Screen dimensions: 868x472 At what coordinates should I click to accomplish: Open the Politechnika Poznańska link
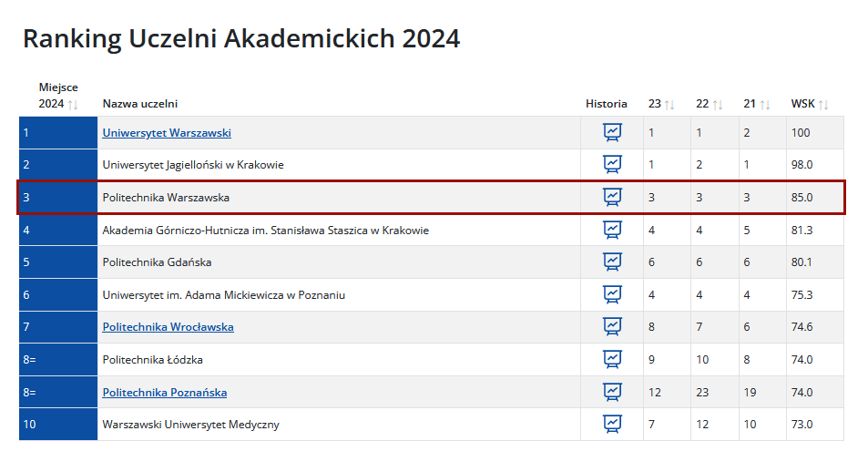point(165,393)
